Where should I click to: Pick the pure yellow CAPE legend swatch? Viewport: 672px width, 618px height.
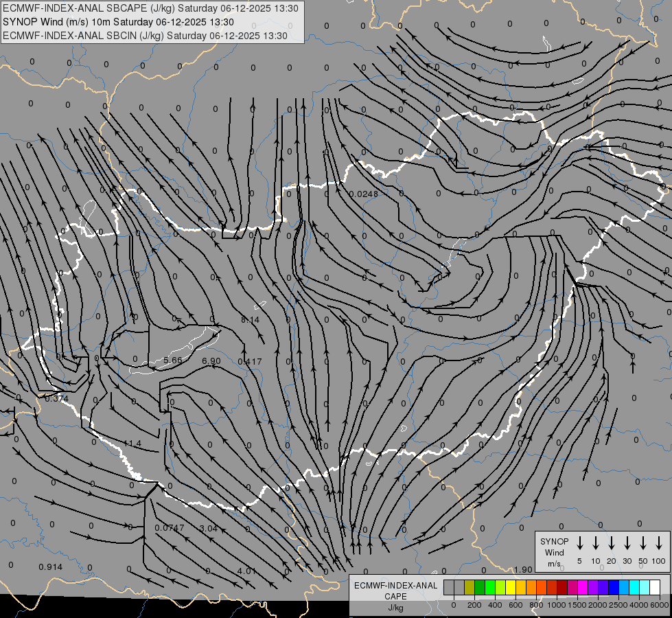click(x=511, y=587)
